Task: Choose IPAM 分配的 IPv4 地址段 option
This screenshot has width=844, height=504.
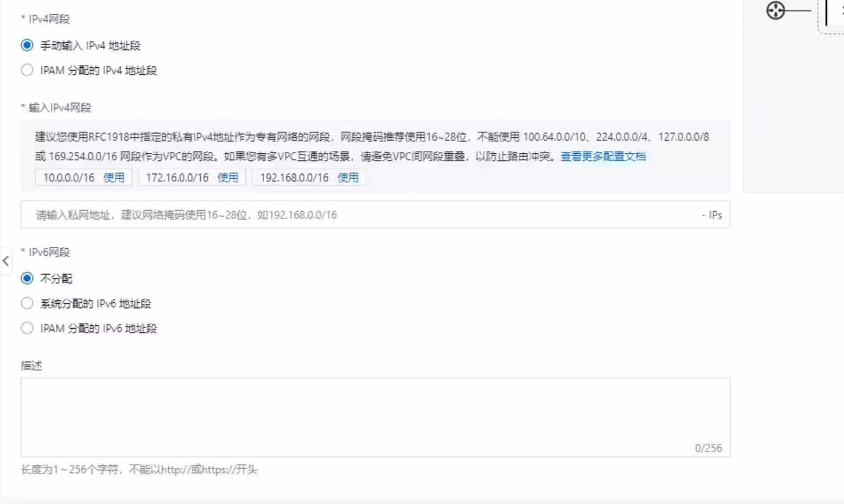Action: click(x=27, y=70)
